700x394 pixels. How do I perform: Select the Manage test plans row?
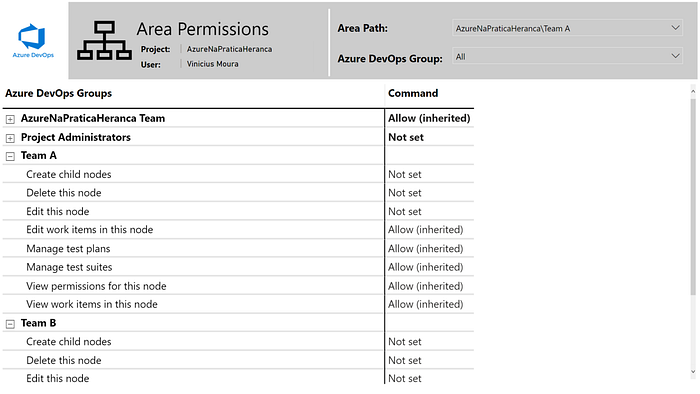[x=238, y=249]
